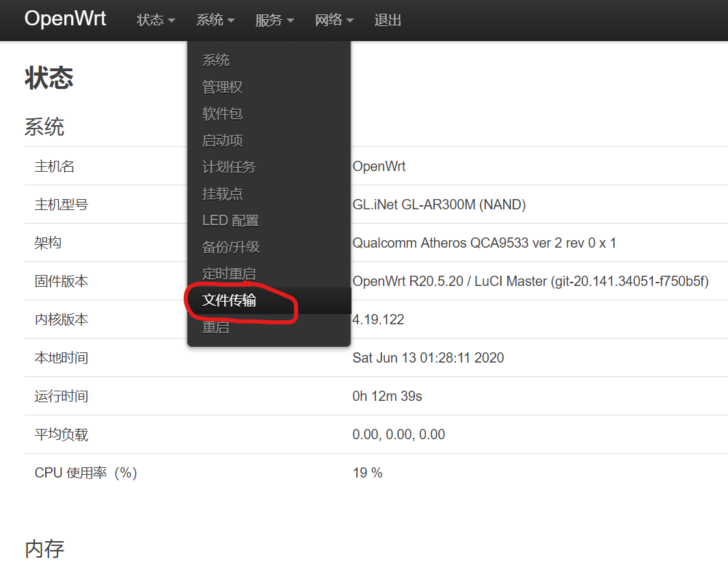Expand the 服务 dropdown menu

point(274,20)
